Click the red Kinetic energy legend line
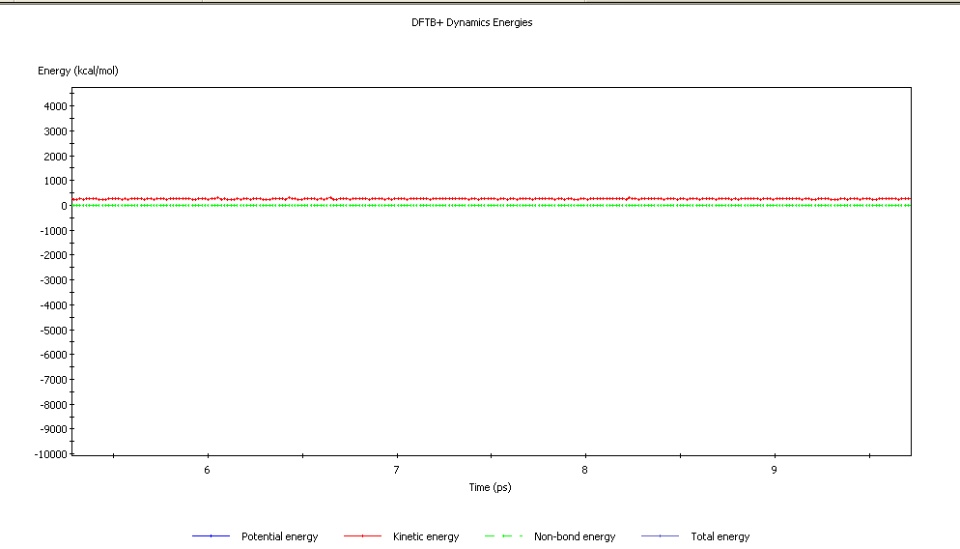This screenshot has height=549, width=960. pos(362,536)
